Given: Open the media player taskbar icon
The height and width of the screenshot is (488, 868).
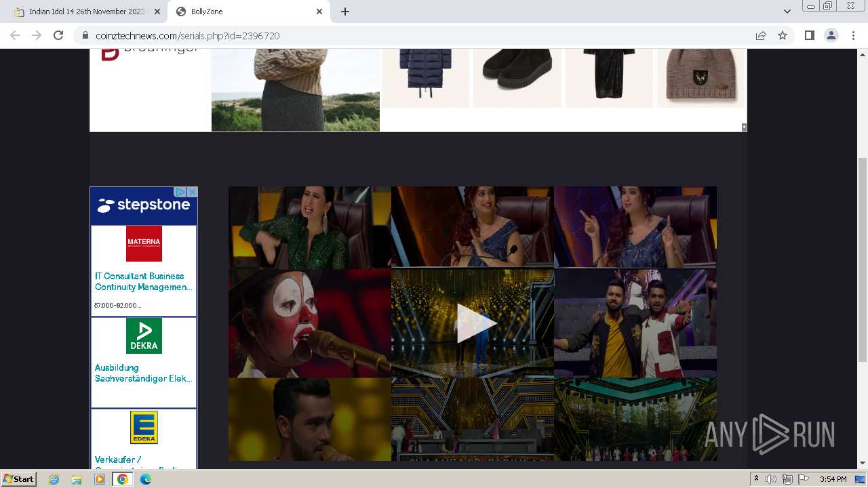Looking at the screenshot, I should (x=100, y=479).
